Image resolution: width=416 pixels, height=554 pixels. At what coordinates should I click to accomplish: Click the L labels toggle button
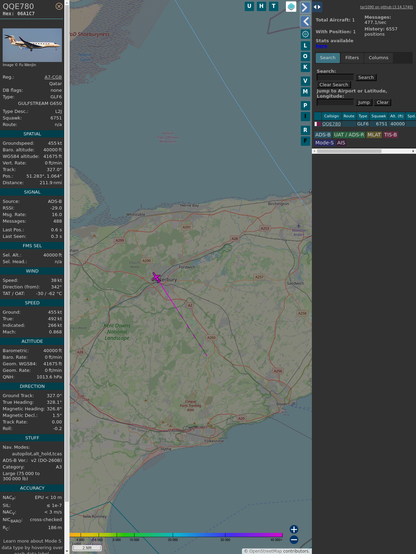pos(305,46)
